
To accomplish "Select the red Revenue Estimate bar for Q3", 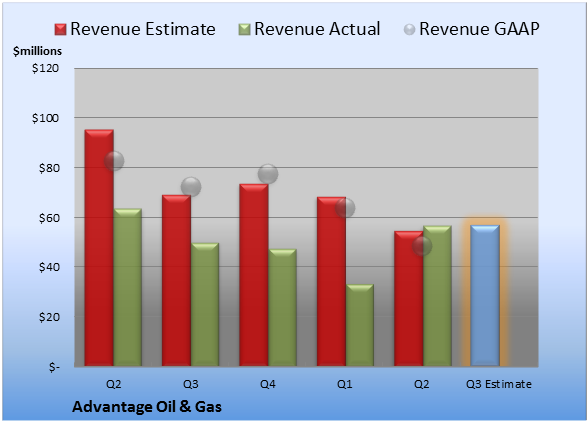I will (x=176, y=280).
